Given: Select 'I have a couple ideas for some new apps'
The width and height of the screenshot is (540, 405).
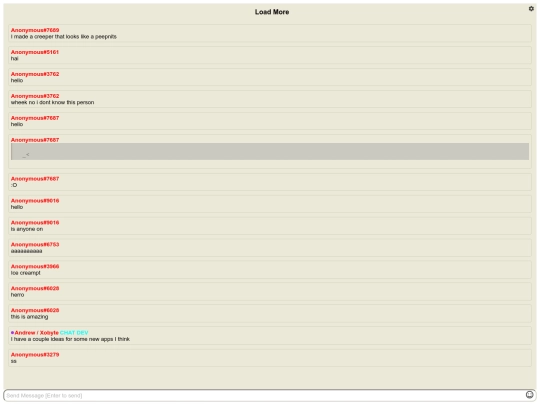Looking at the screenshot, I should point(70,339).
